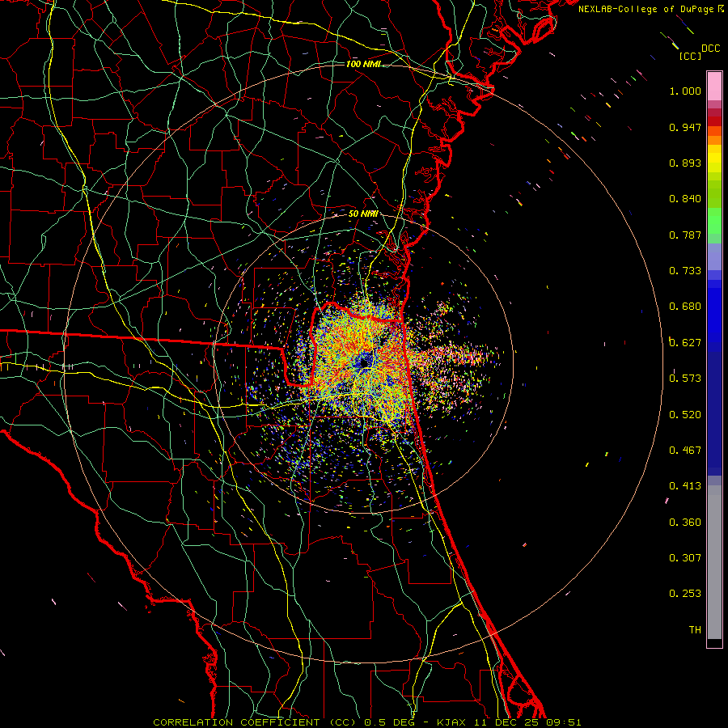
Task: Click the TH threshold label
Action: click(x=695, y=630)
